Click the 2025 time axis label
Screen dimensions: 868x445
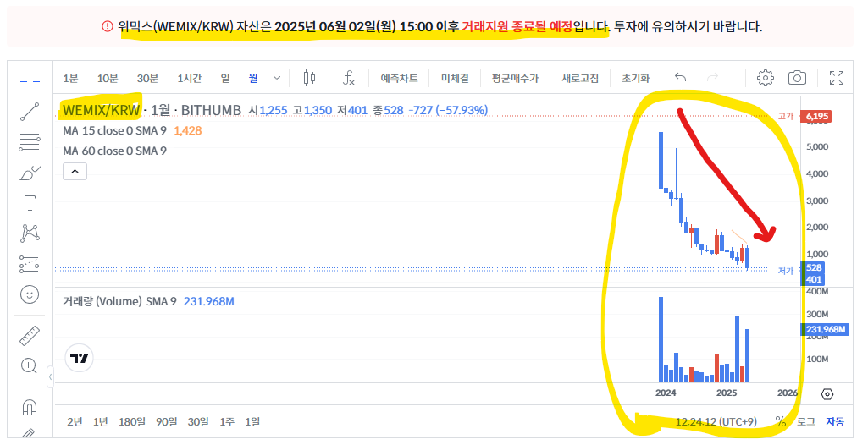727,393
